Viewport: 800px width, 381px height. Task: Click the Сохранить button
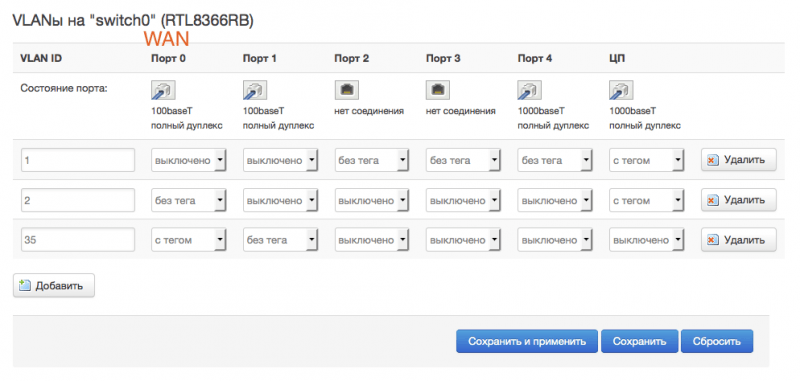pyautogui.click(x=640, y=341)
